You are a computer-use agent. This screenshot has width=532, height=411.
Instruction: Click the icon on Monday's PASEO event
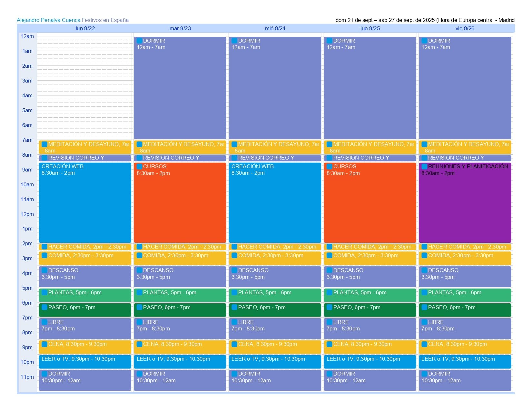(44, 307)
